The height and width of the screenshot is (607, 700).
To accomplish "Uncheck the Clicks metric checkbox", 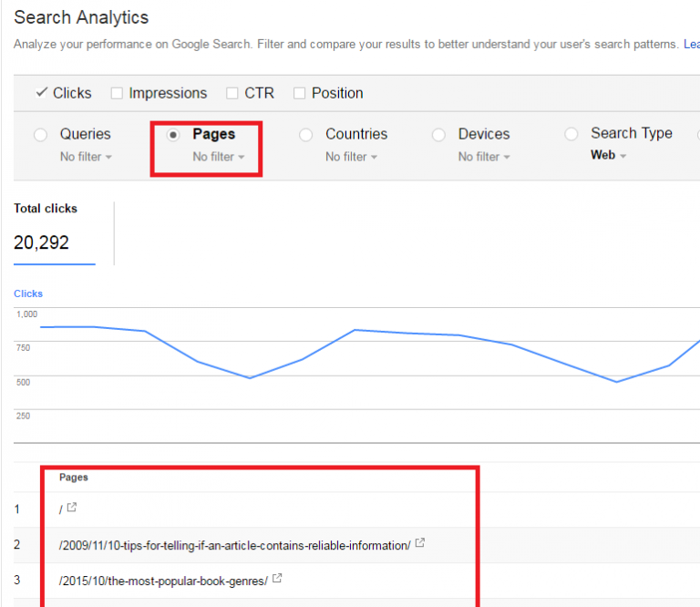I will [x=41, y=93].
